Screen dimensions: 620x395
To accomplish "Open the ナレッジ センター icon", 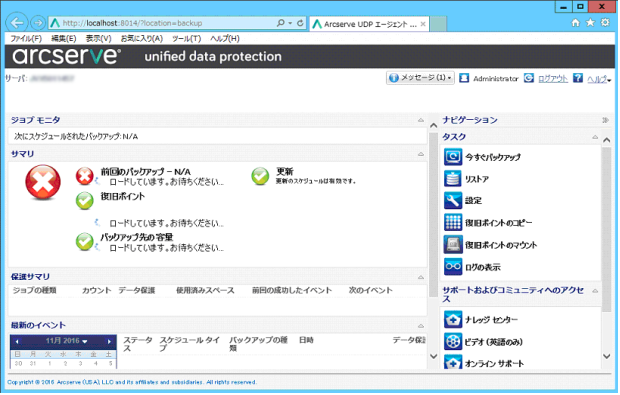I will click(452, 319).
